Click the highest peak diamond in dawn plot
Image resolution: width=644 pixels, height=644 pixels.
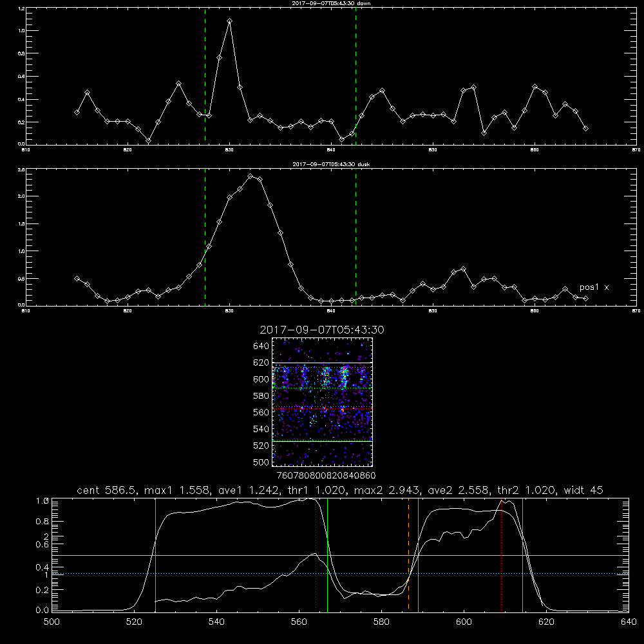[230, 21]
